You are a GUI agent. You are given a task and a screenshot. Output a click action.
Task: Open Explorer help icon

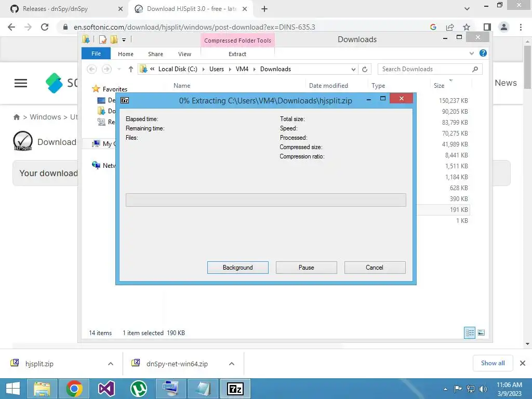(483, 54)
